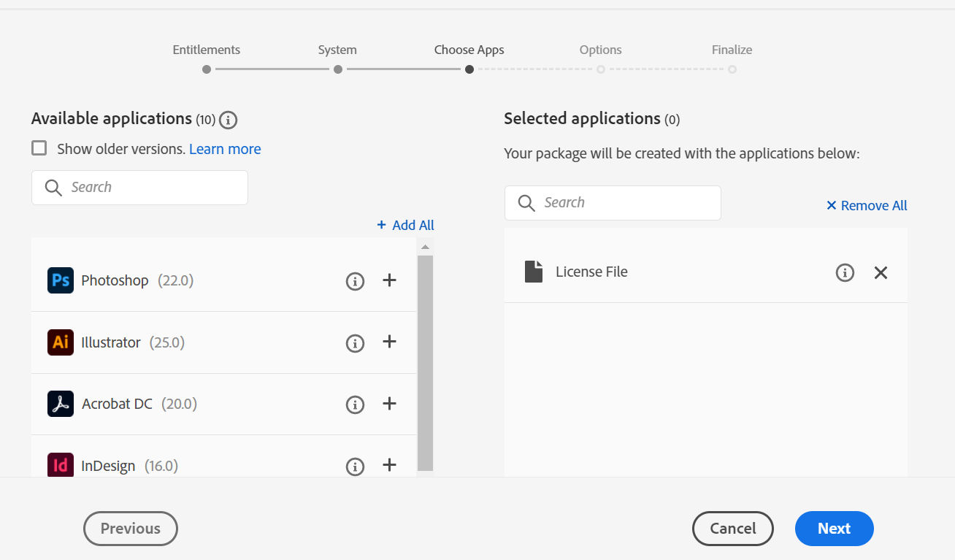Screen dimensions: 955x560
Task: Open the Learn more link
Action: (x=225, y=149)
